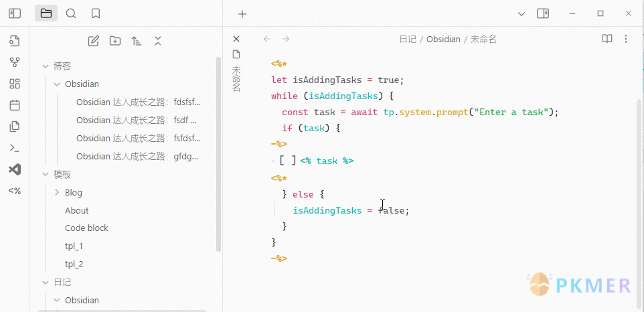Open note ending with fdsfsf...
This screenshot has height=312, width=644.
(139, 102)
